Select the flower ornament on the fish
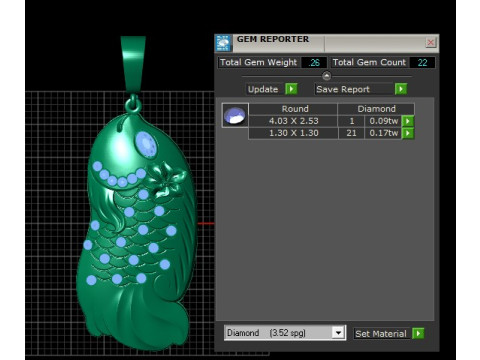This screenshot has height=360, width=480. pos(166,180)
